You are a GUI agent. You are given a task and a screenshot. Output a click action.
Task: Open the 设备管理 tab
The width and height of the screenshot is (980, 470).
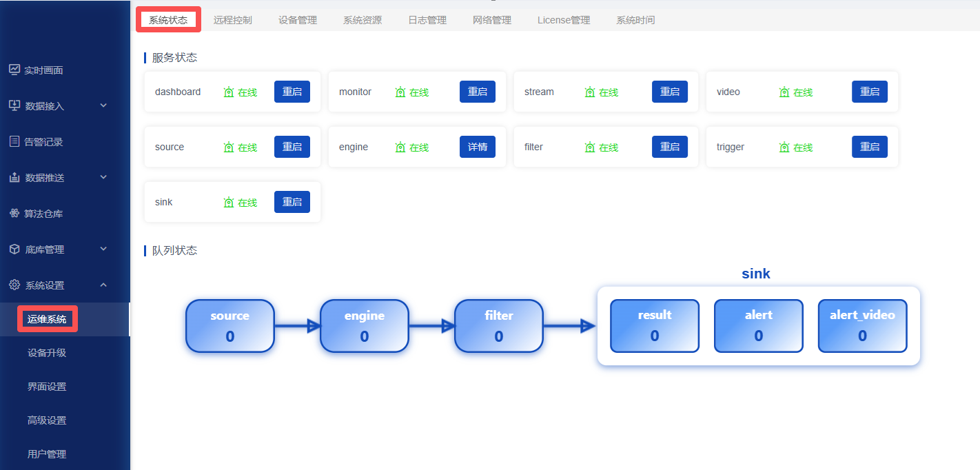(x=298, y=20)
